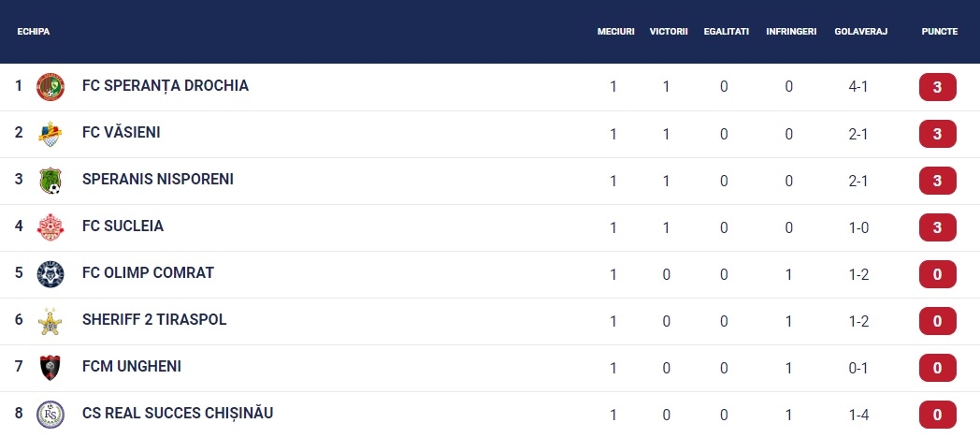Click the Golaveraj column header
The height and width of the screenshot is (438, 980).
pos(860,31)
